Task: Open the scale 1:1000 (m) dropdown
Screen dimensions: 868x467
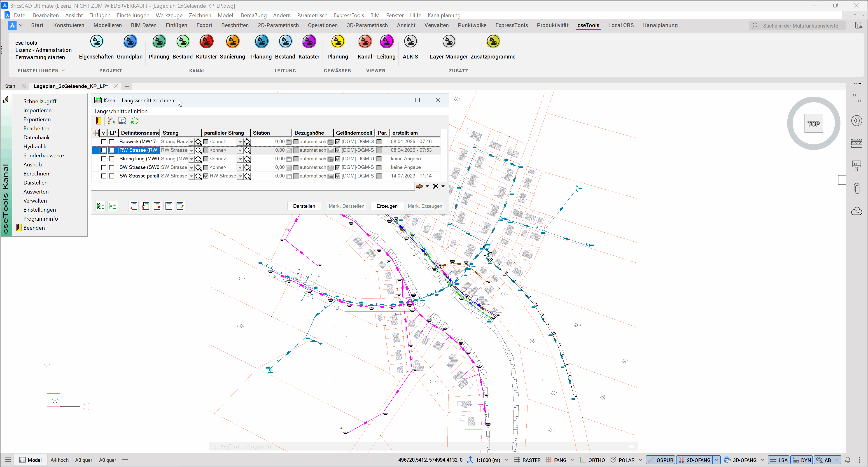Action: (506, 460)
